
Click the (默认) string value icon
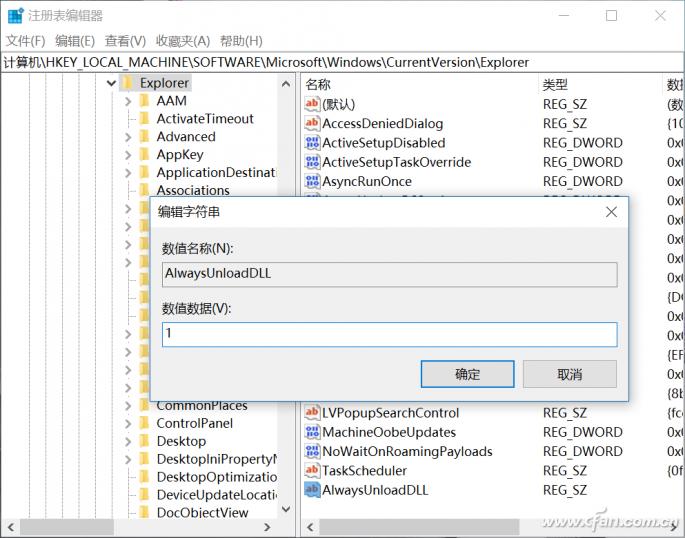312,103
